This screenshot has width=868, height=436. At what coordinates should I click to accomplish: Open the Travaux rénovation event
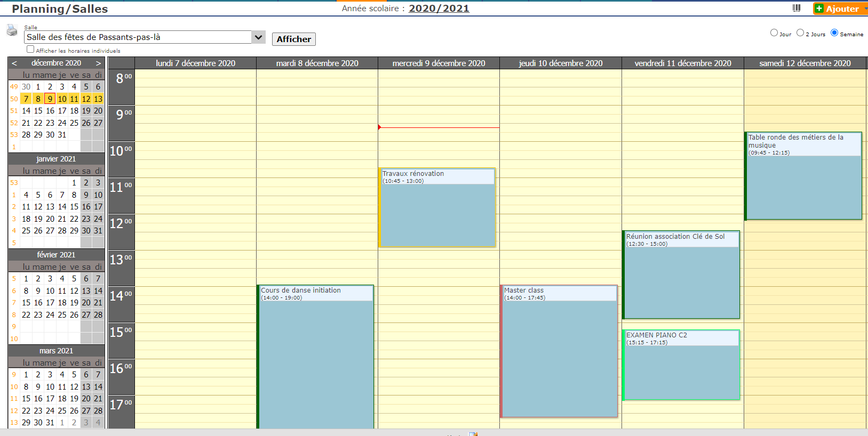click(x=437, y=208)
